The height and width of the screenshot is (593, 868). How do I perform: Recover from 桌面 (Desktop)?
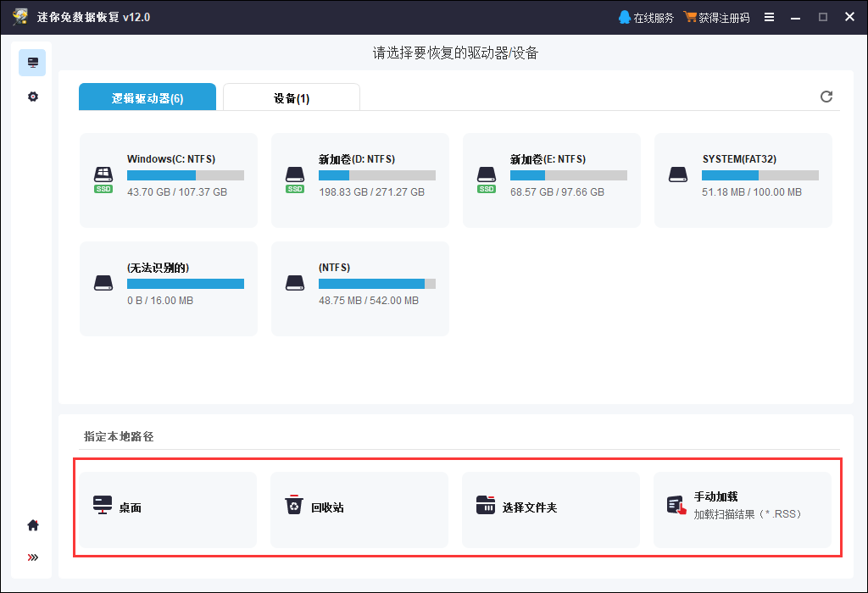click(x=168, y=510)
